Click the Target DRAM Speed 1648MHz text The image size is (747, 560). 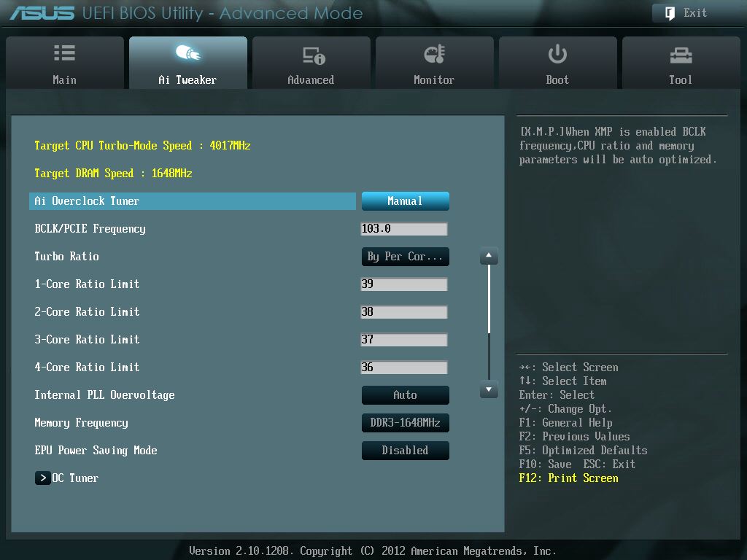tap(113, 174)
